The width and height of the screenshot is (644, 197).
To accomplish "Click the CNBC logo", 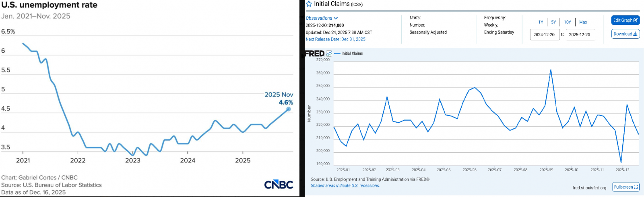I will click(x=279, y=185).
